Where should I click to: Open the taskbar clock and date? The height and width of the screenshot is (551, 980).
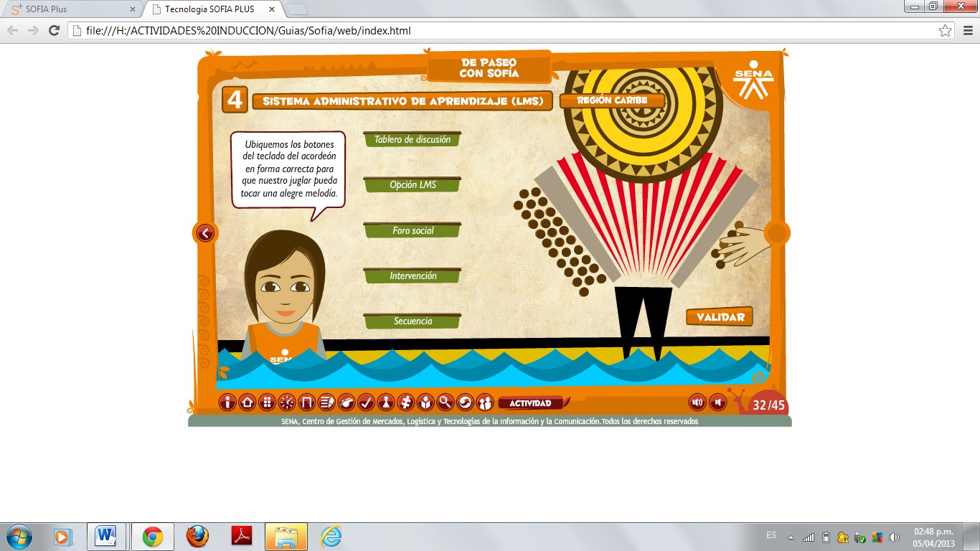tap(933, 537)
